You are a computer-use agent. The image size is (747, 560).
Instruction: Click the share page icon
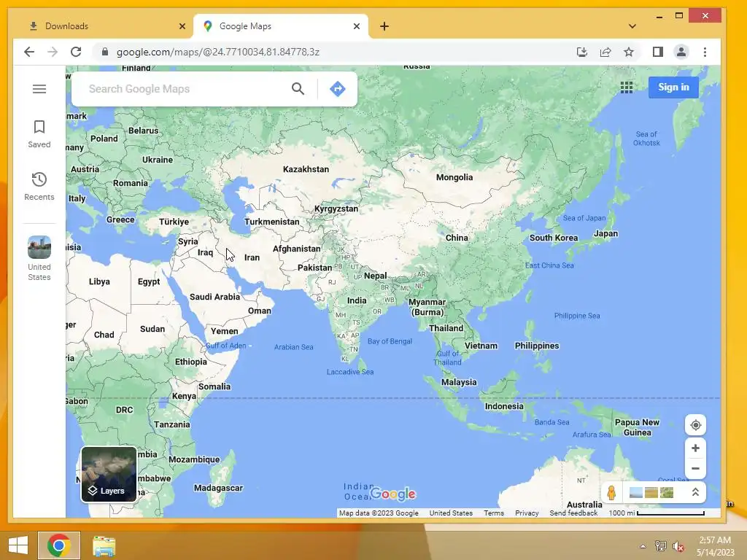pyautogui.click(x=605, y=52)
